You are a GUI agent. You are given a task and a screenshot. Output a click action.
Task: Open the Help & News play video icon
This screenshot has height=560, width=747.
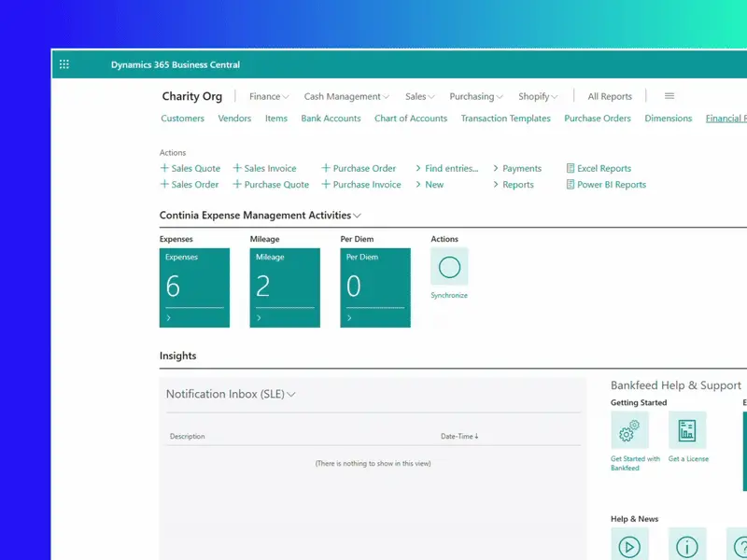click(629, 544)
